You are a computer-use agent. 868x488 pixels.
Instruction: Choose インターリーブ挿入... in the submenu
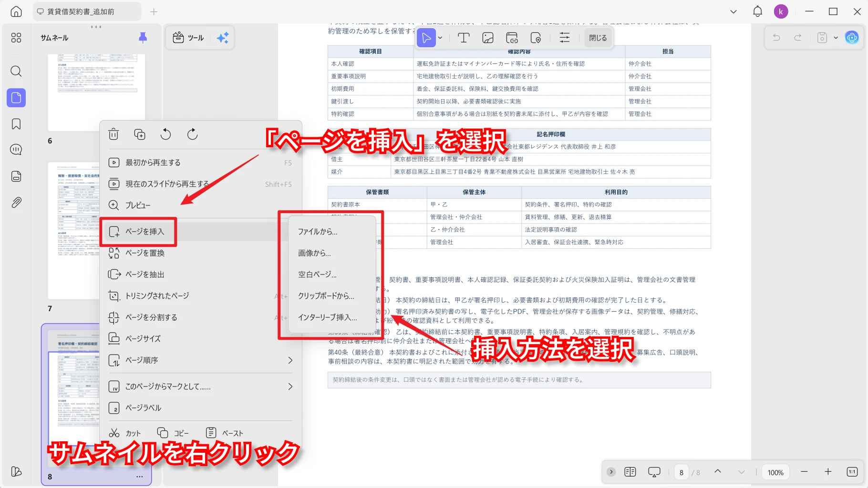click(332, 317)
